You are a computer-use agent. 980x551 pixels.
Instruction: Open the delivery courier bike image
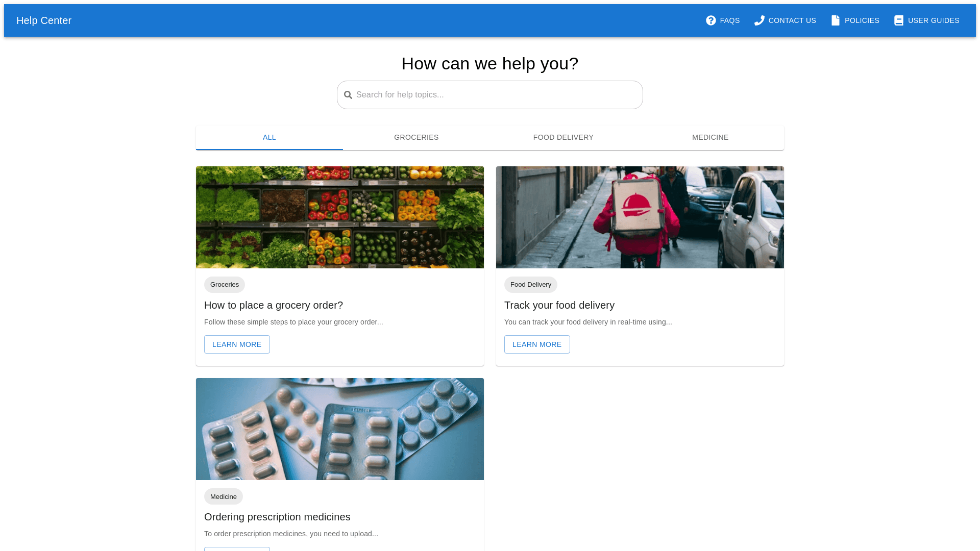click(640, 217)
